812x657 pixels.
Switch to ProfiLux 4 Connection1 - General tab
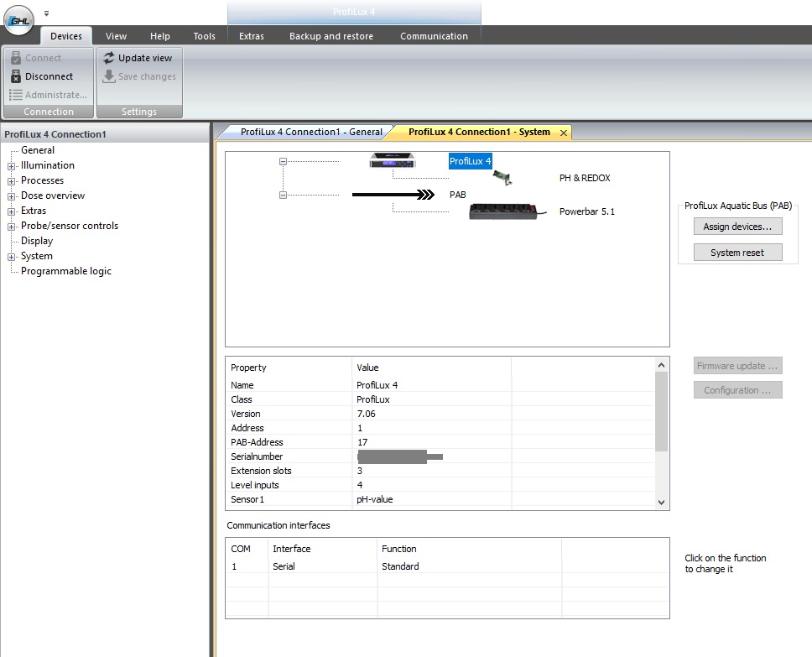pos(310,132)
